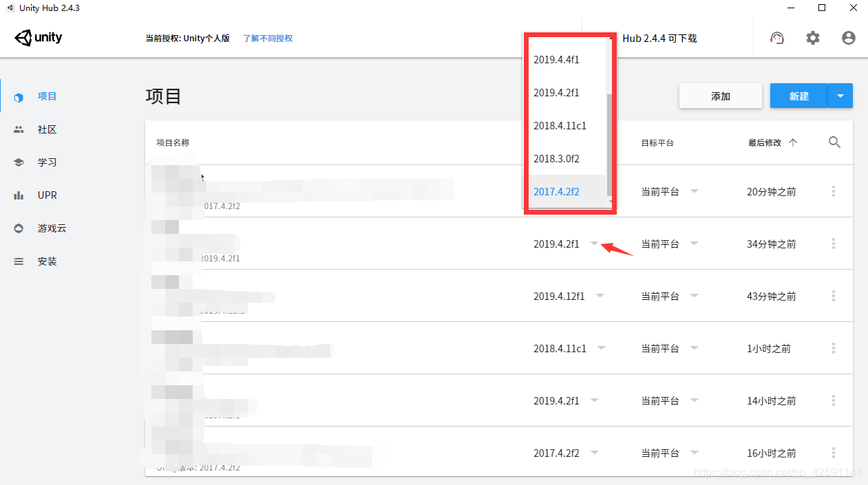Expand 当前平台 dropdown for 20分钟之前 project

(x=694, y=191)
